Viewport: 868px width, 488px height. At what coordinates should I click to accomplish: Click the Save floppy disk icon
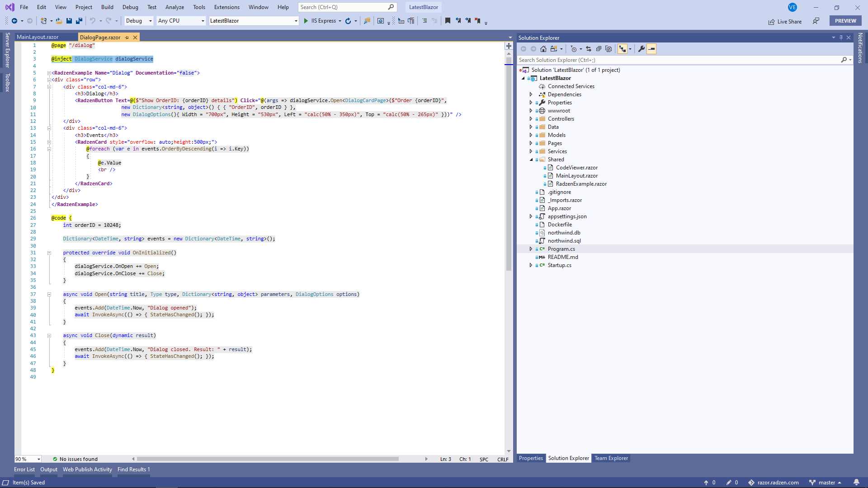click(69, 21)
